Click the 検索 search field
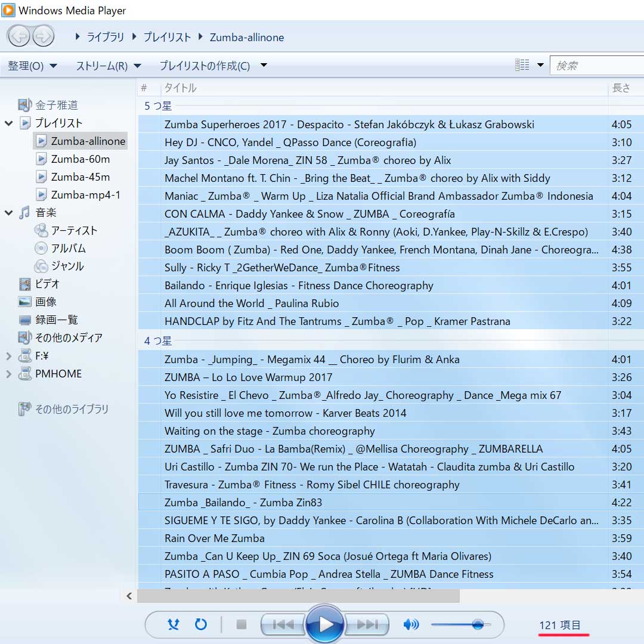 (x=597, y=66)
